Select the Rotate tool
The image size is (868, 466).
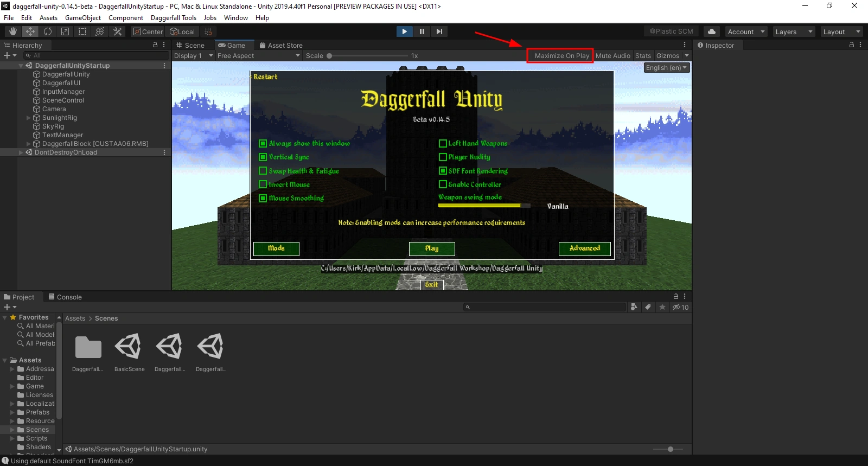point(48,31)
